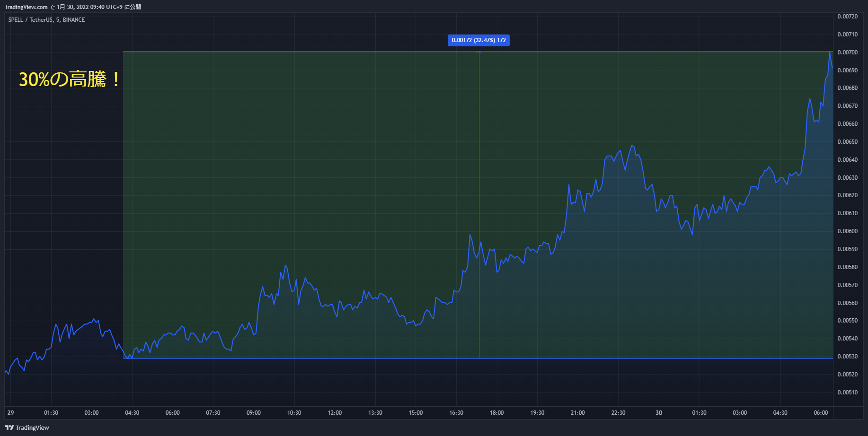Viewport: 868px width, 436px height.
Task: Click price label 0.00510 on price axis
Action: [x=847, y=392]
